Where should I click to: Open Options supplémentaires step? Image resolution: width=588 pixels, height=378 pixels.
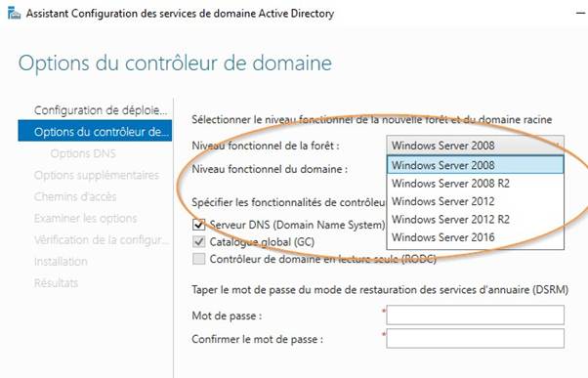pyautogui.click(x=97, y=175)
